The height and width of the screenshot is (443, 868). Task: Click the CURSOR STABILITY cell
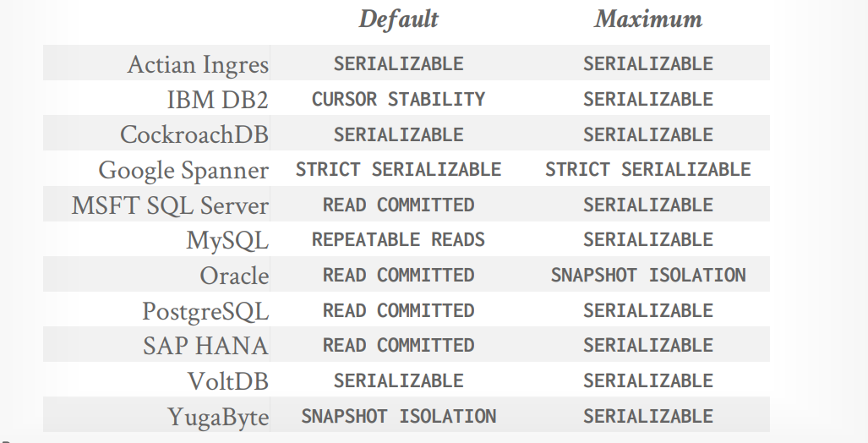(x=398, y=100)
